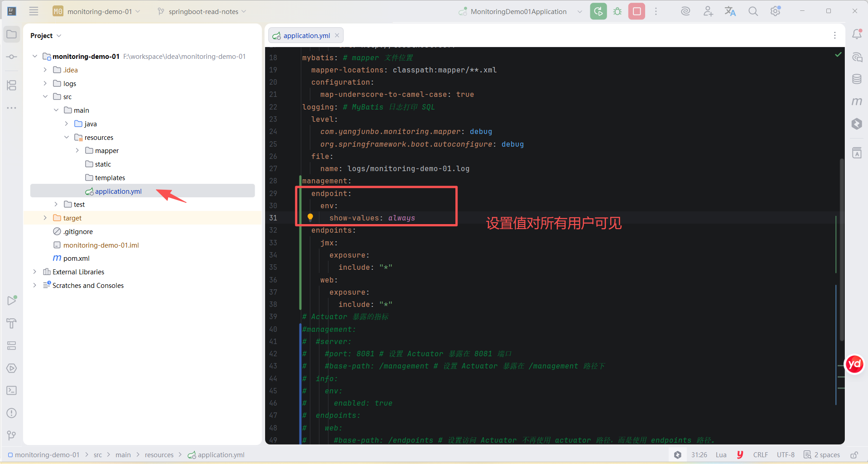Rerun MonitoringDemo01Application

(x=598, y=11)
